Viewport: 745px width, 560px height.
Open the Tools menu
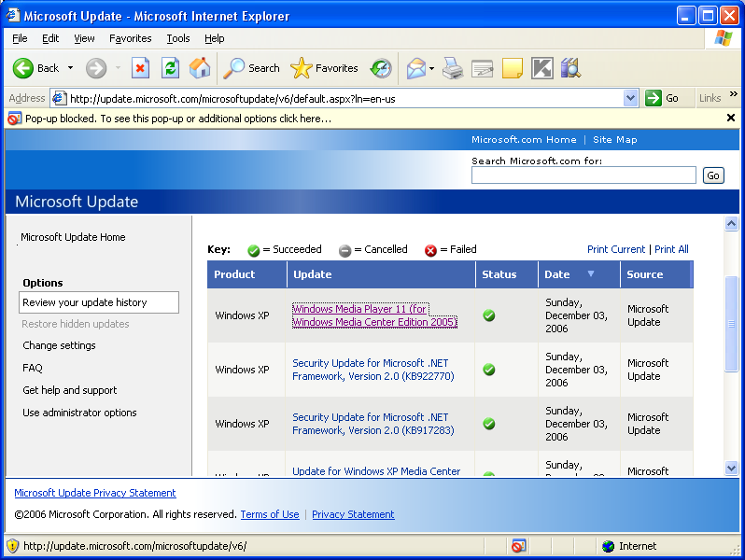click(177, 38)
